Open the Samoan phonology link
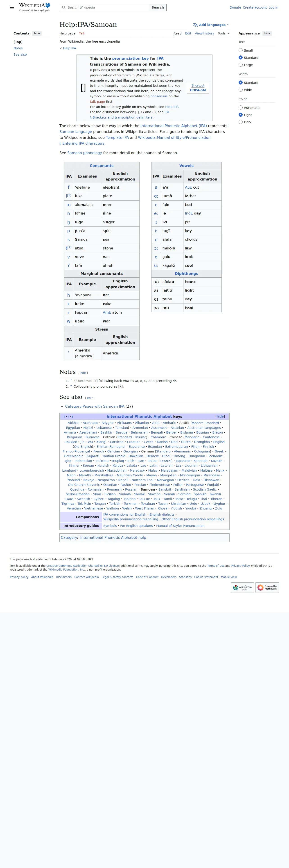The height and width of the screenshot is (868, 289). 84,153
